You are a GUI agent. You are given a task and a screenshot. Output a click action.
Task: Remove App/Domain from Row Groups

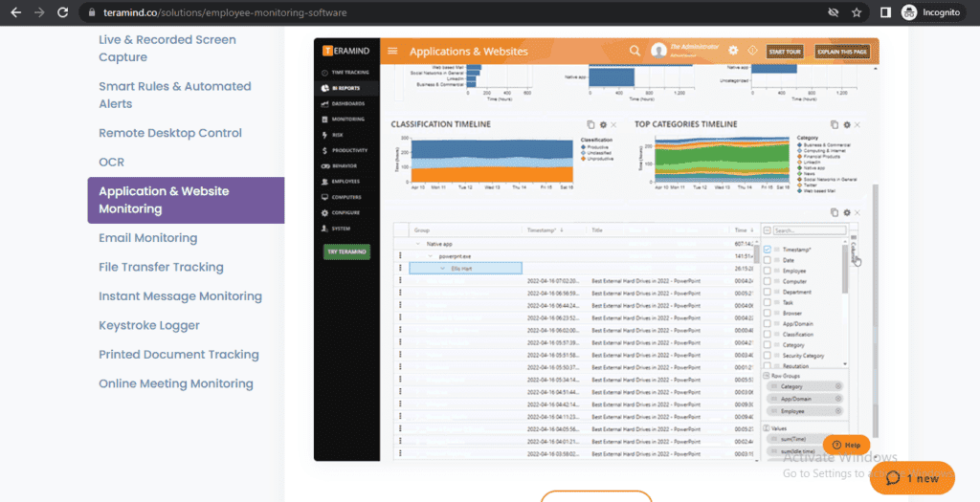coord(838,399)
